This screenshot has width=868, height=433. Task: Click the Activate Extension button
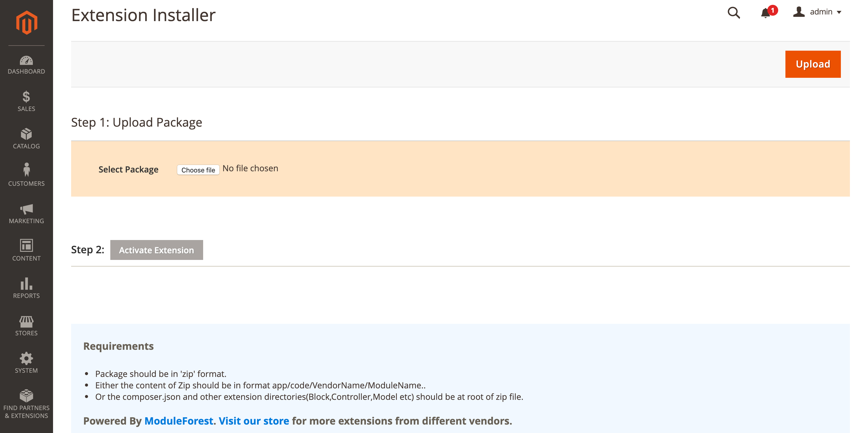coord(156,250)
